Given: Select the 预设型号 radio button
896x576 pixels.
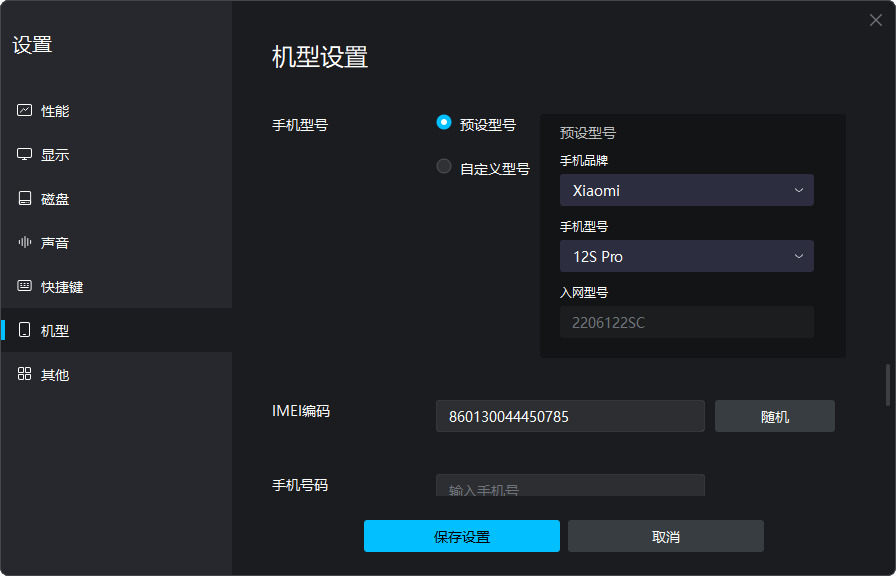Looking at the screenshot, I should pos(444,123).
